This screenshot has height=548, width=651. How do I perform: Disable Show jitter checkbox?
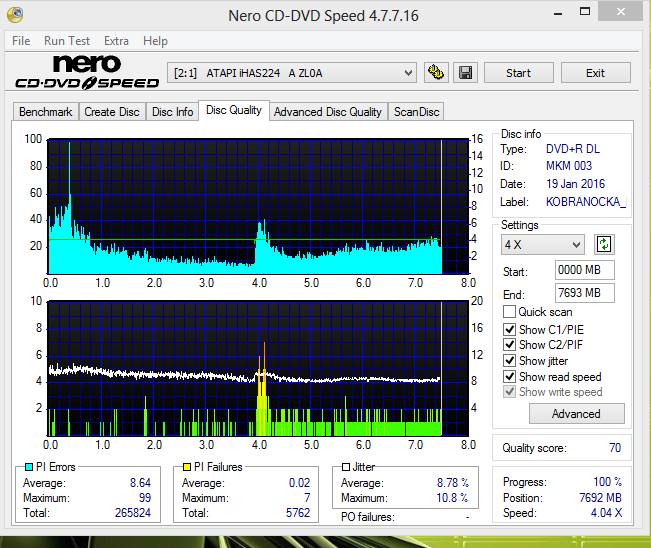pos(509,360)
